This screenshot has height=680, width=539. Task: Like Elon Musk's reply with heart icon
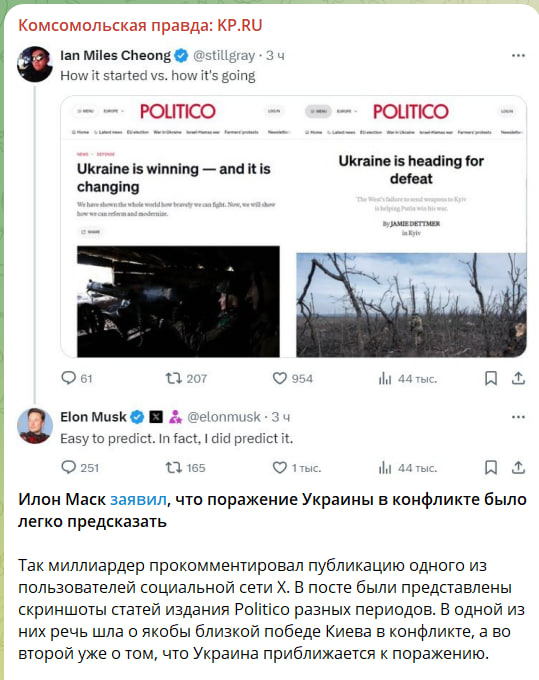click(x=280, y=467)
